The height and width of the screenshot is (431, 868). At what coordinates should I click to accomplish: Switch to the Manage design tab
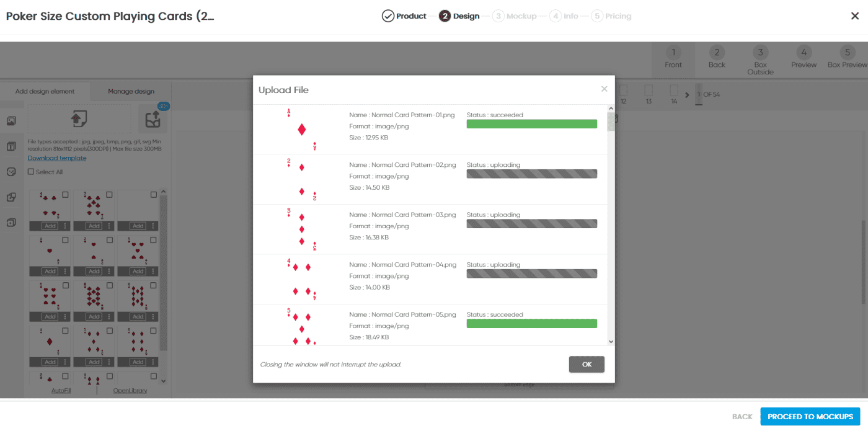click(131, 91)
